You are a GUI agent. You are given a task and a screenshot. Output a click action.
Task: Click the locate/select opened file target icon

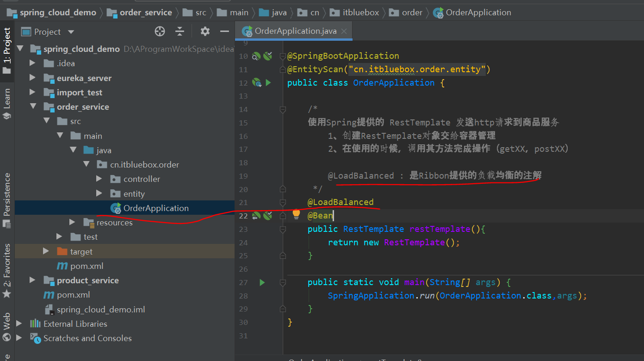(x=160, y=31)
